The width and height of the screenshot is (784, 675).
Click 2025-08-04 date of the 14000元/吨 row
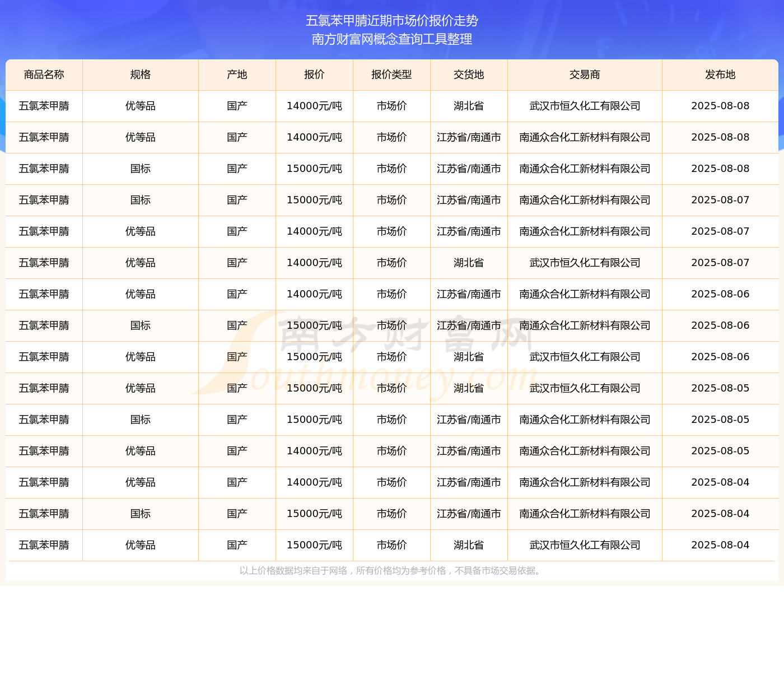[720, 482]
